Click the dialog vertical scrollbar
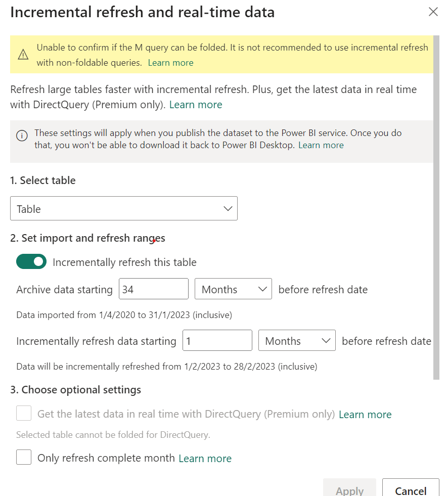The height and width of the screenshot is (496, 448). (x=436, y=207)
